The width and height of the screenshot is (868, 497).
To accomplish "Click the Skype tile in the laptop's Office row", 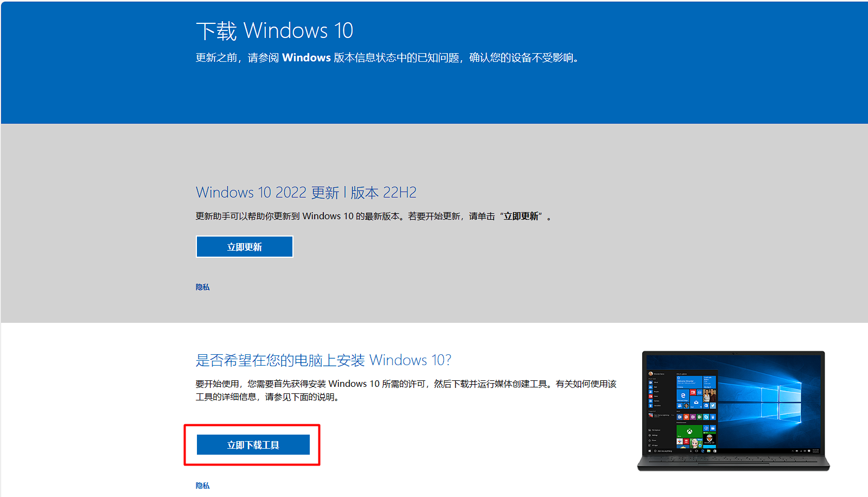I will pyautogui.click(x=706, y=417).
